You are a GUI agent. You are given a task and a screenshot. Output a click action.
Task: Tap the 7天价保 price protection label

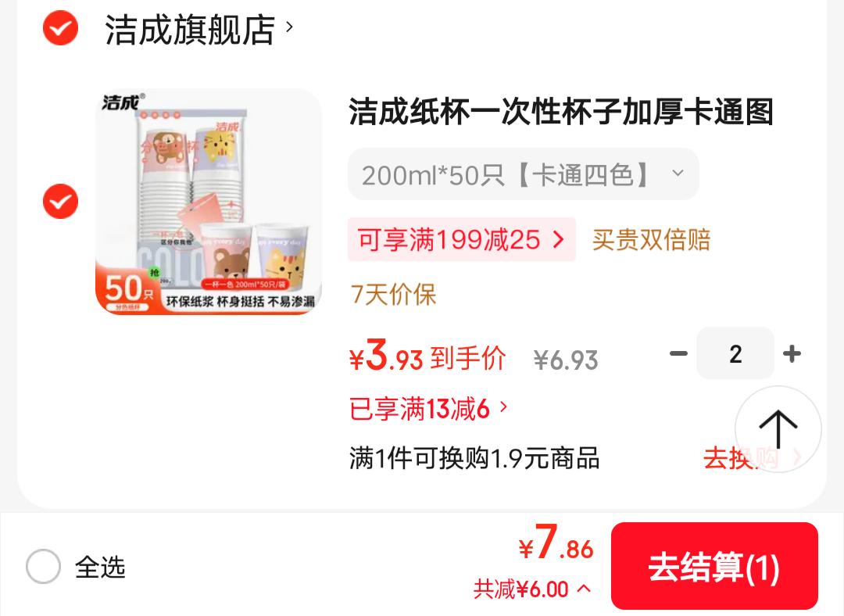(393, 295)
